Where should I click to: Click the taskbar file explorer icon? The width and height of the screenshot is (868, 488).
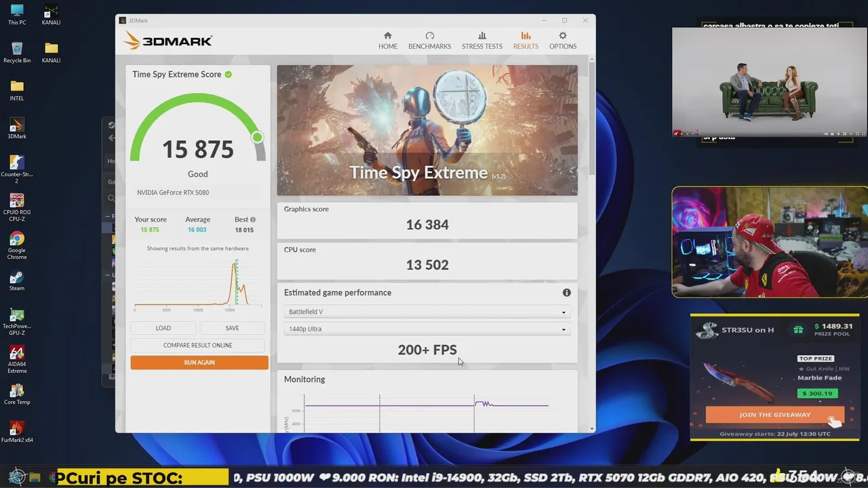35,478
